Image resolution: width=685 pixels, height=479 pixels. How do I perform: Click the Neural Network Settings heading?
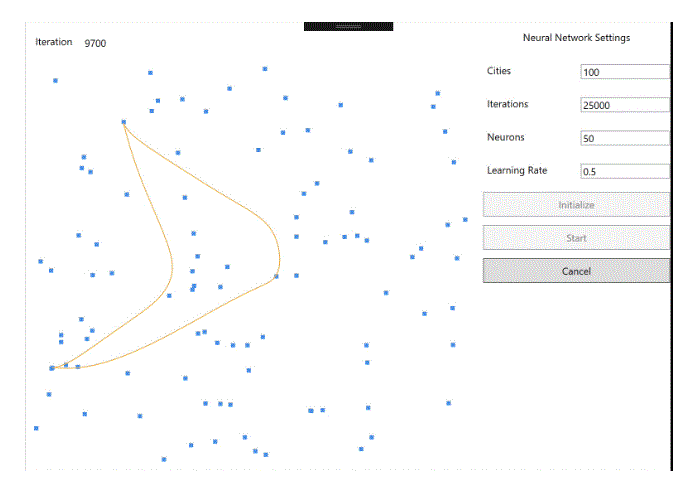576,38
